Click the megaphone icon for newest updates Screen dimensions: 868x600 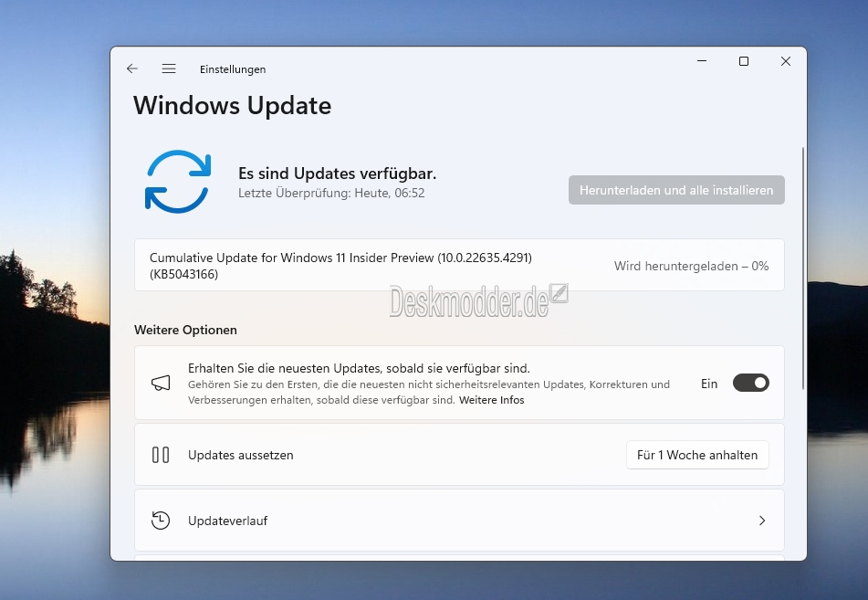coord(161,384)
